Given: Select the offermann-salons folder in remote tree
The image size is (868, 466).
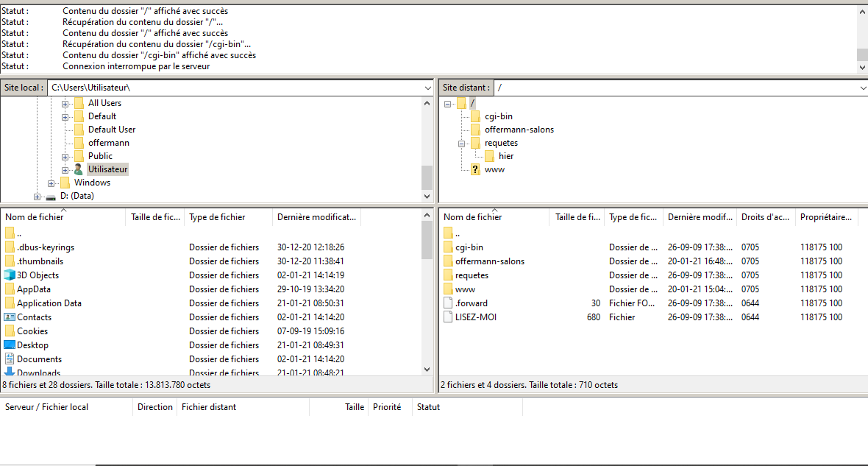Looking at the screenshot, I should (519, 130).
